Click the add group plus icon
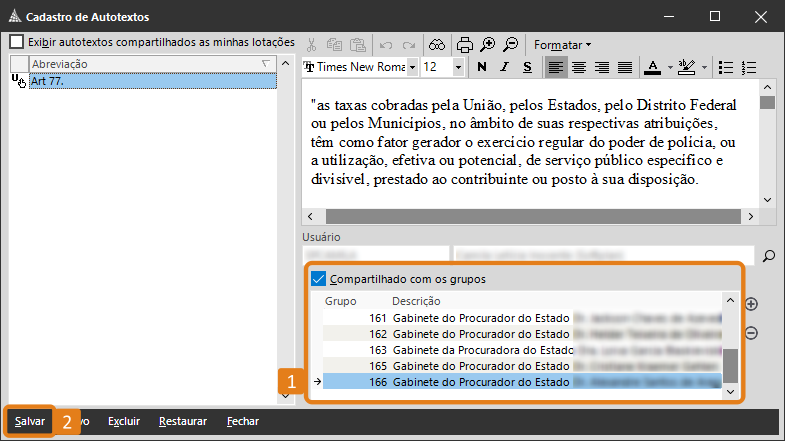Image resolution: width=785 pixels, height=441 pixels. pos(752,304)
